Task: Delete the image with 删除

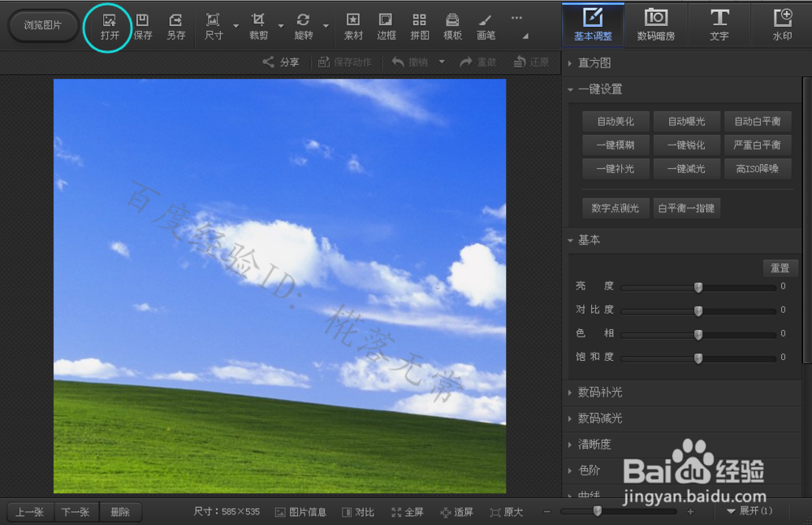Action: tap(120, 512)
